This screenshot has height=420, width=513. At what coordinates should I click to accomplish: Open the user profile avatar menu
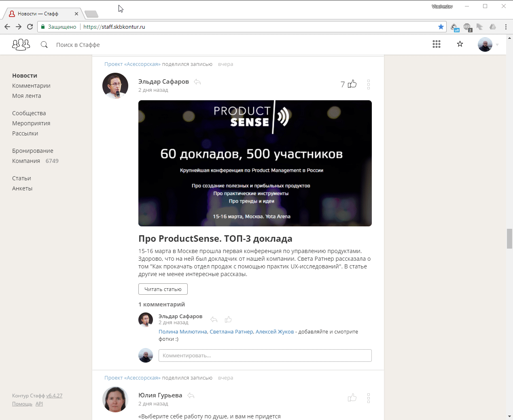click(x=485, y=44)
